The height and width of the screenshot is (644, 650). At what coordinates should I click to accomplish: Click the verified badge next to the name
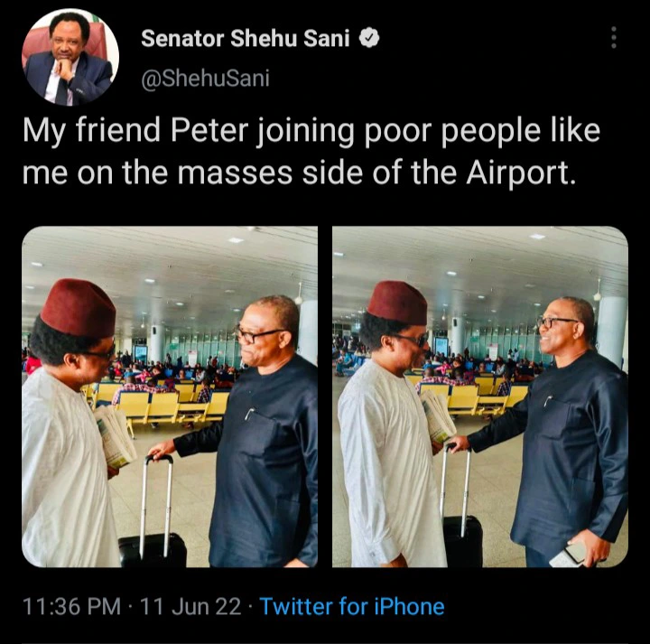(x=370, y=39)
